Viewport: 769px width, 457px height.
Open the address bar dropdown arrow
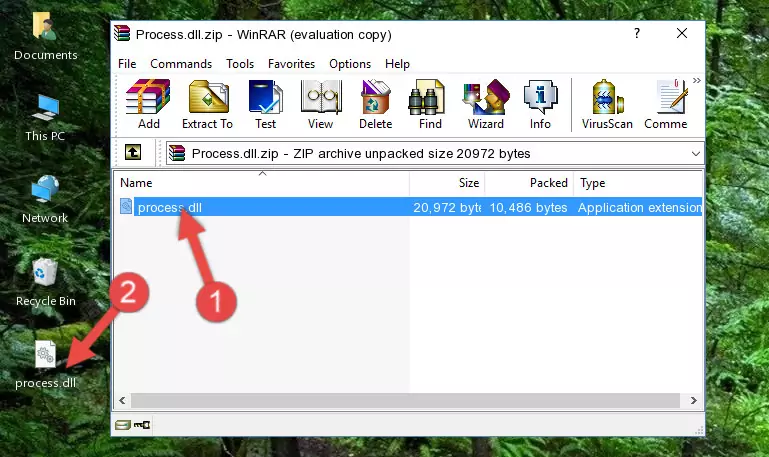695,154
